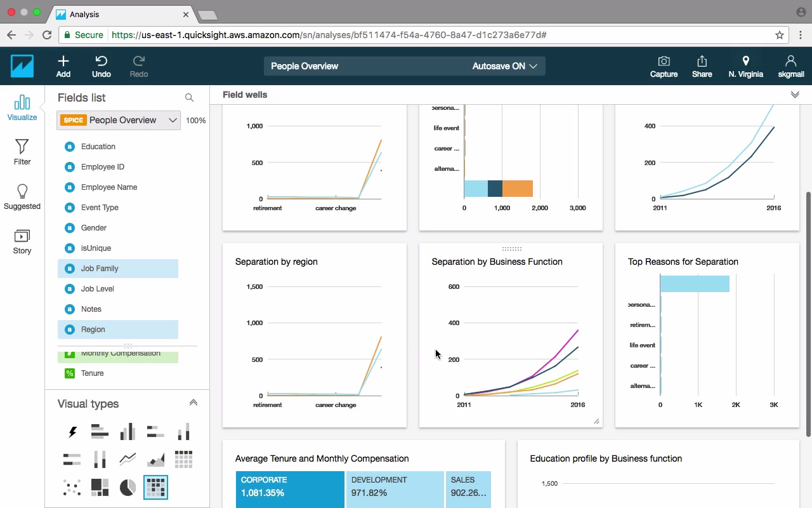Open the Filter pane
The image size is (812, 508).
[x=22, y=152]
